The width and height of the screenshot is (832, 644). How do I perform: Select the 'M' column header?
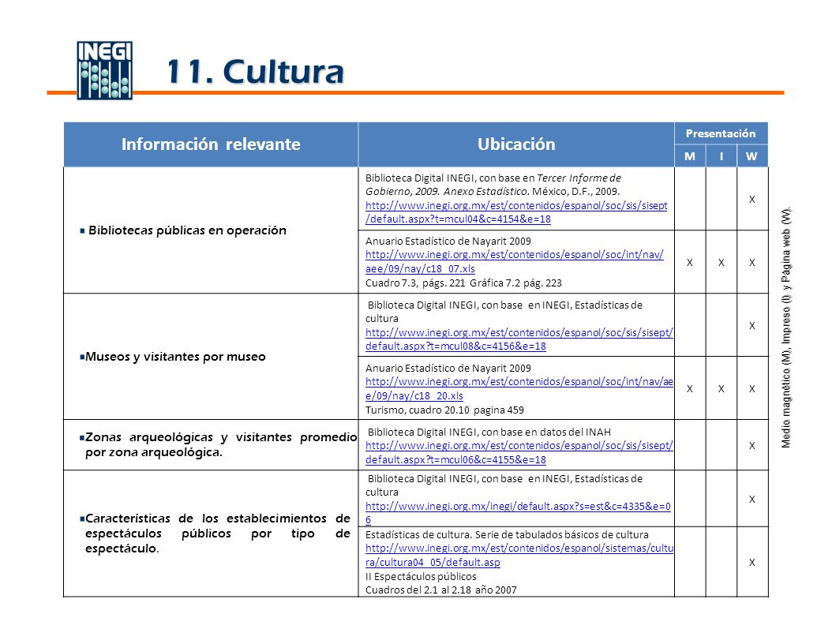coord(690,156)
